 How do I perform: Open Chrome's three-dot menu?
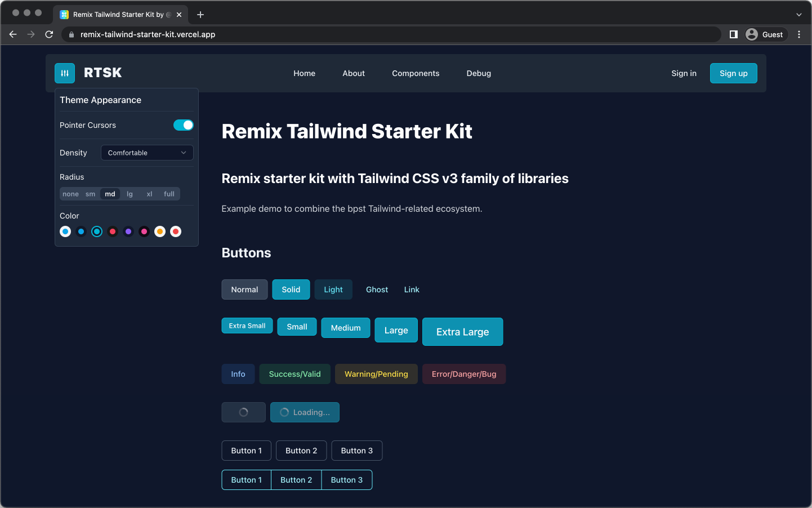point(799,34)
